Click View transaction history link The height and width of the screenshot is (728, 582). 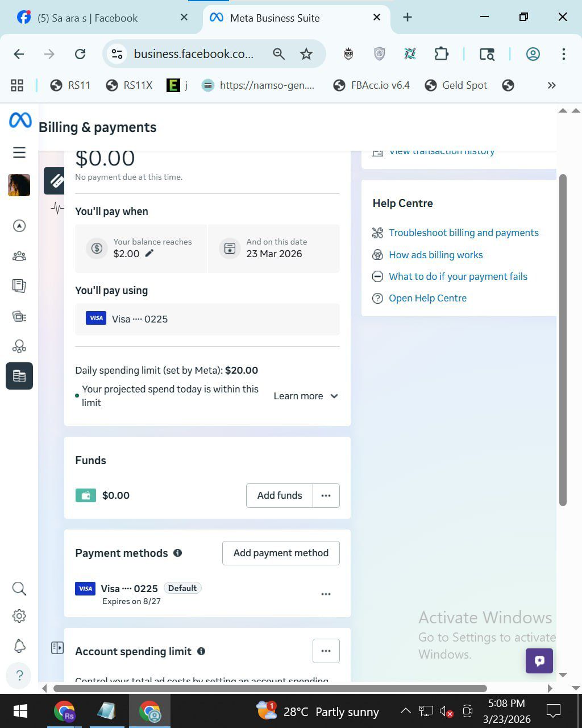(x=442, y=151)
